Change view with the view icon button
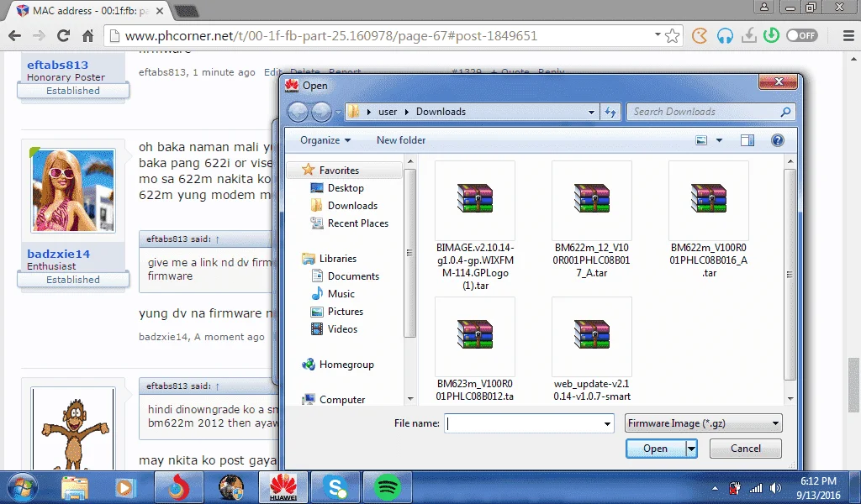The image size is (861, 504). [701, 140]
